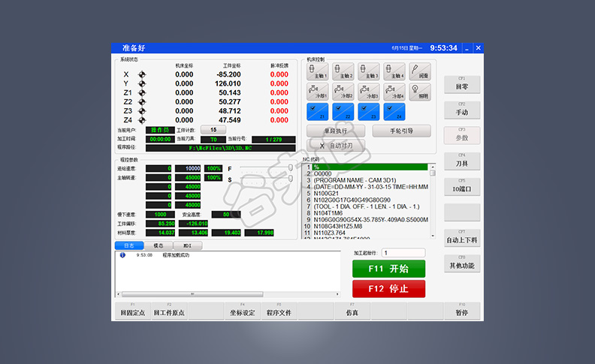
Task: Switch on coolant 1 (冷却1)
Action: [316, 92]
